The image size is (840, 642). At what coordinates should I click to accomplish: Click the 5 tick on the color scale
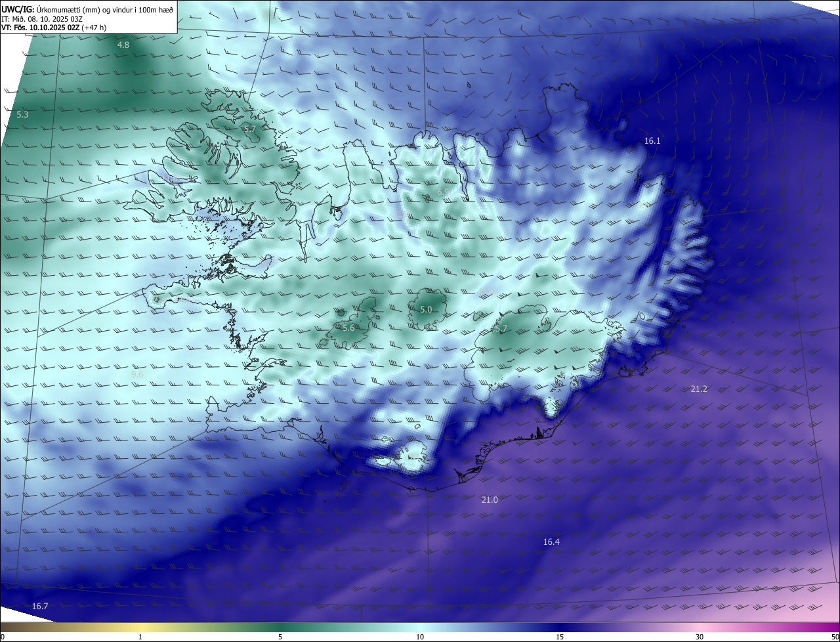click(x=280, y=637)
